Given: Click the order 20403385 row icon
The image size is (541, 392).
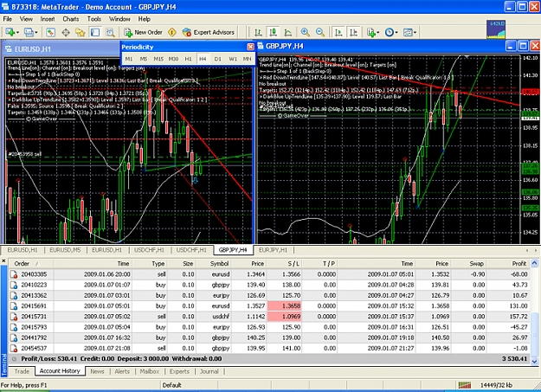Looking at the screenshot, I should (14, 274).
